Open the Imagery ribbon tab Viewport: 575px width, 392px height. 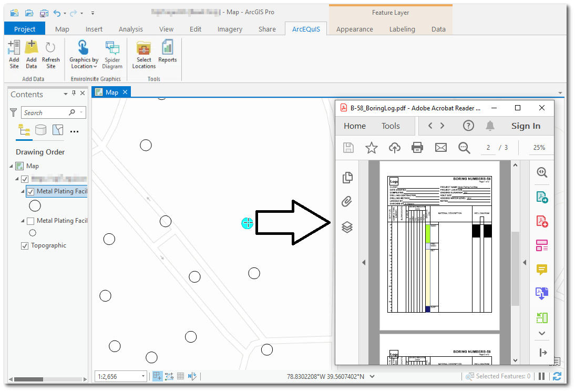click(x=230, y=29)
